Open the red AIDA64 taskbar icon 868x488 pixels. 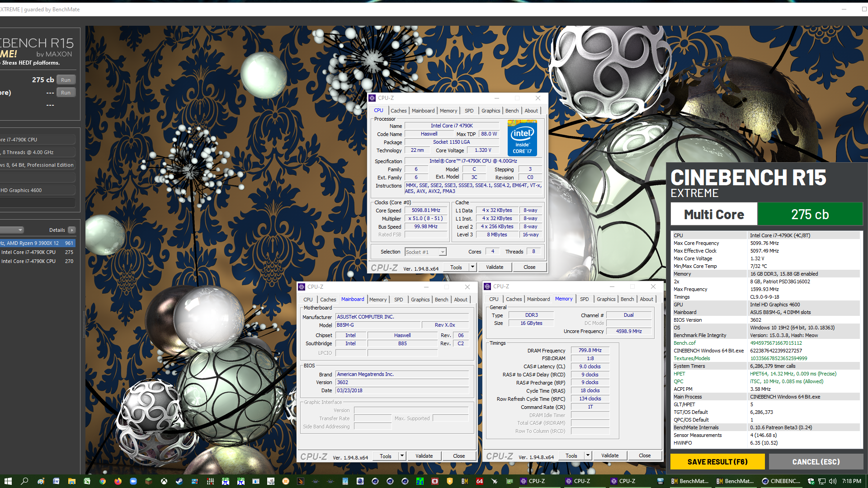tap(480, 481)
